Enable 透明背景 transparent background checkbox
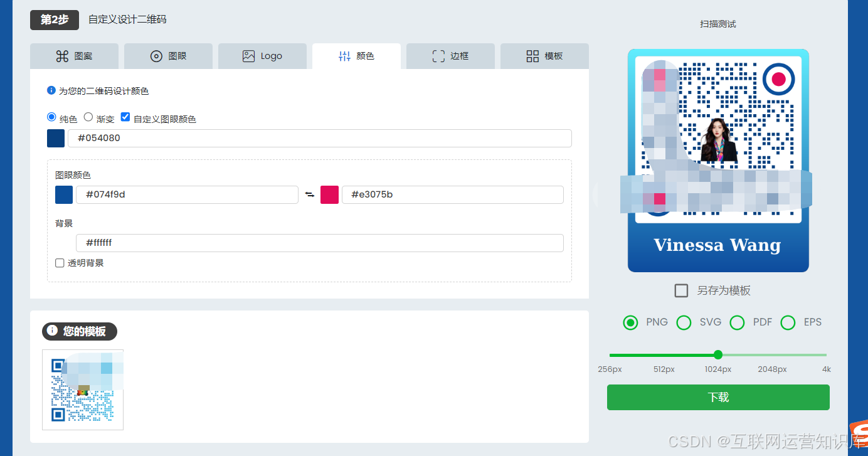This screenshot has height=456, width=868. click(x=60, y=263)
